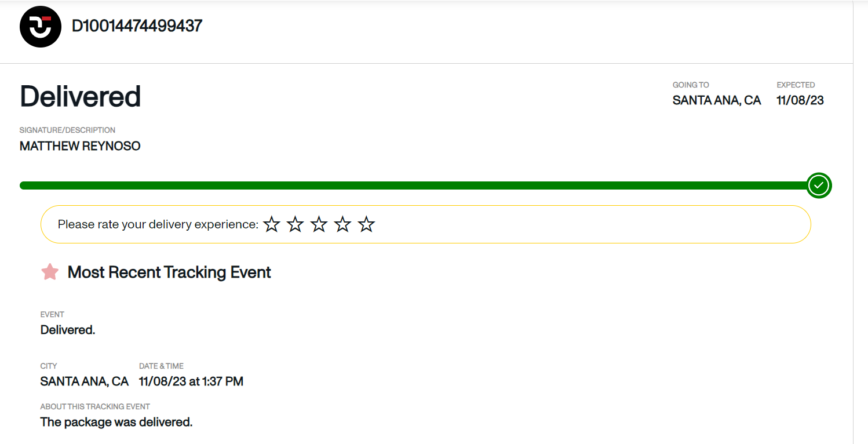Rate delivery with the fifth star

(x=367, y=224)
